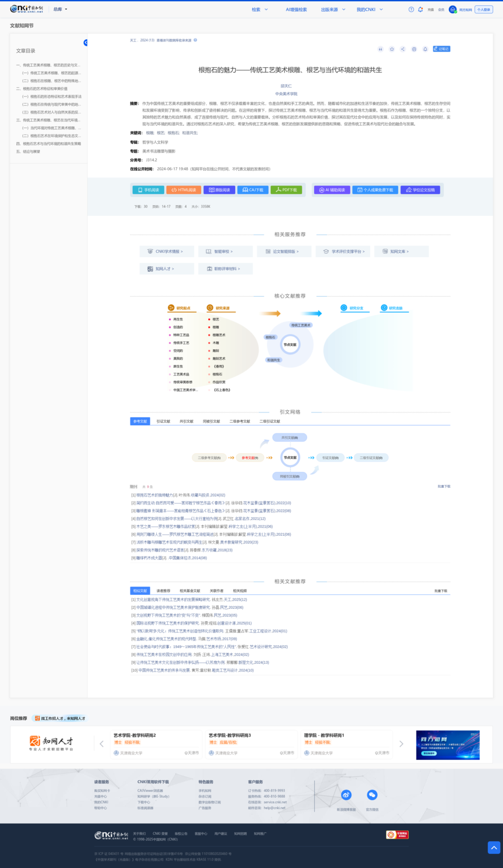This screenshot has height=868, width=503.
Task: Open AI增强检索 in top navigation
Action: coord(296,9)
